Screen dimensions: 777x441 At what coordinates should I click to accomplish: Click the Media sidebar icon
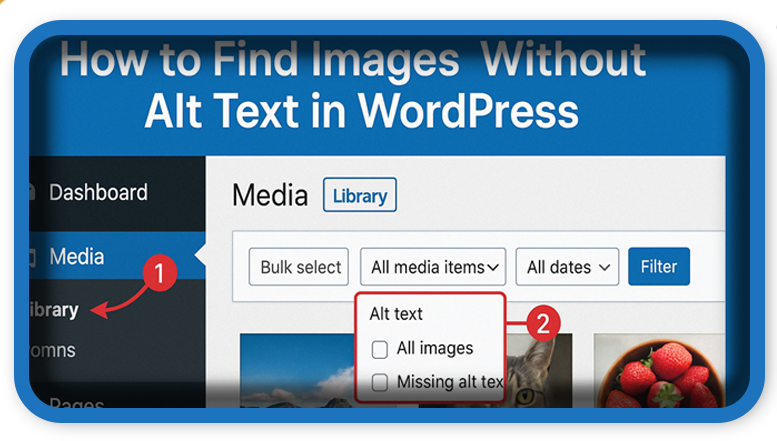coord(33,257)
